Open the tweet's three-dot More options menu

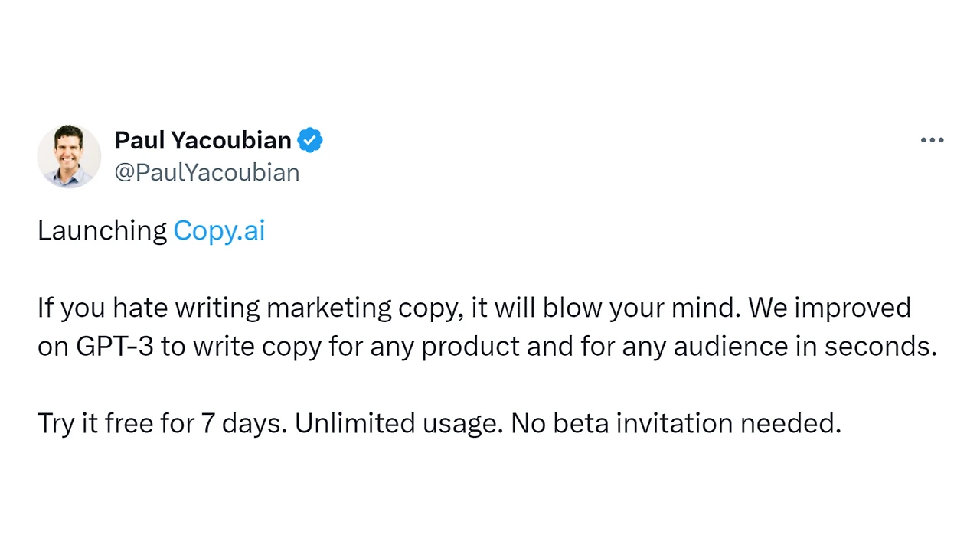[932, 140]
